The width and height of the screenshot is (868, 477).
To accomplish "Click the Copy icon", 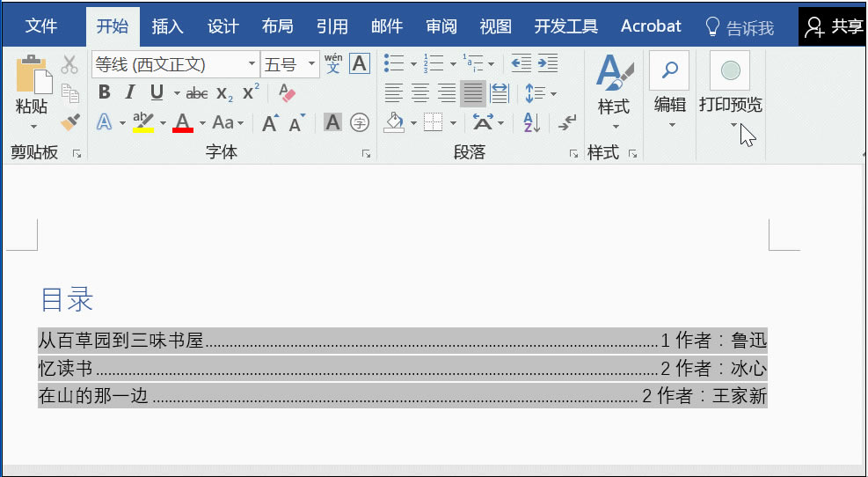I will click(x=69, y=93).
